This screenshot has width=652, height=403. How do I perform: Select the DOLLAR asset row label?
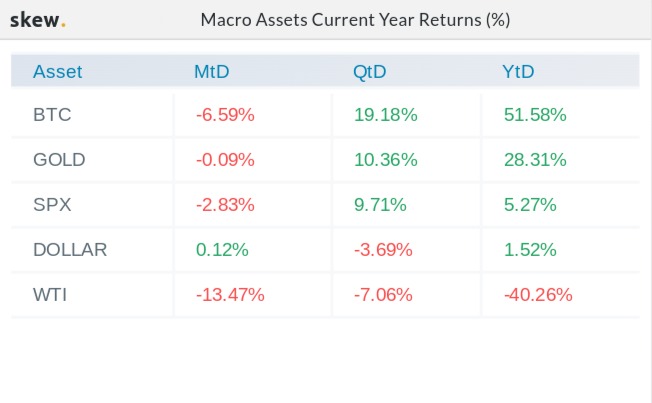69,250
